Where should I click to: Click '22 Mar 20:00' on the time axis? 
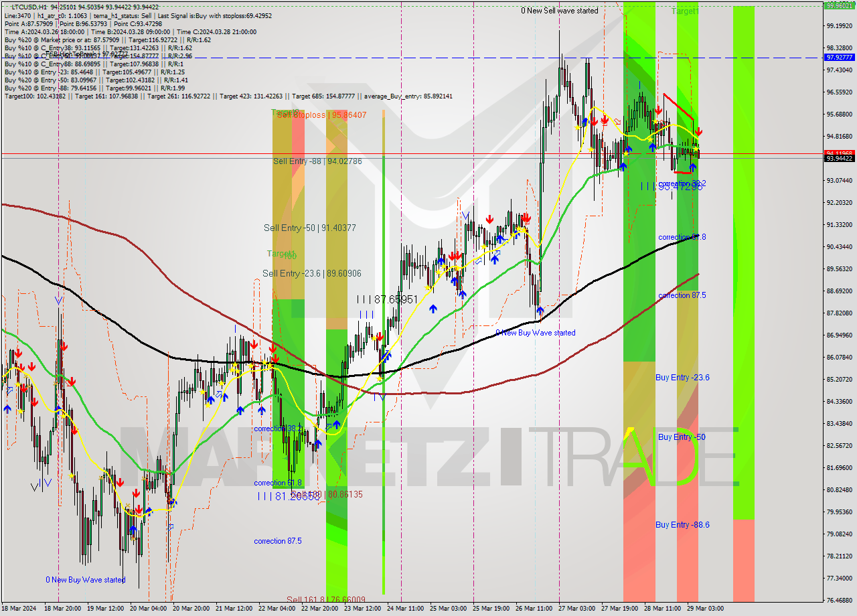(321, 609)
